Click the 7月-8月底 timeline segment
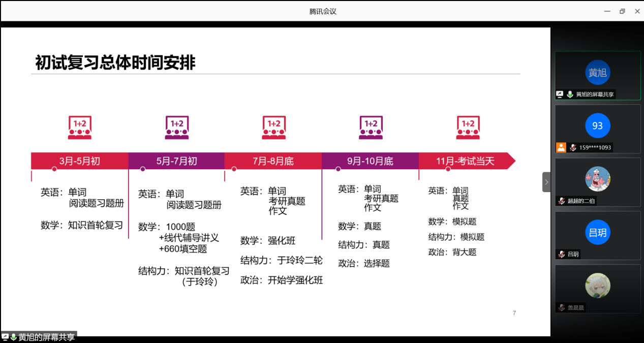Screen dimensions: 644x343 coord(273,161)
